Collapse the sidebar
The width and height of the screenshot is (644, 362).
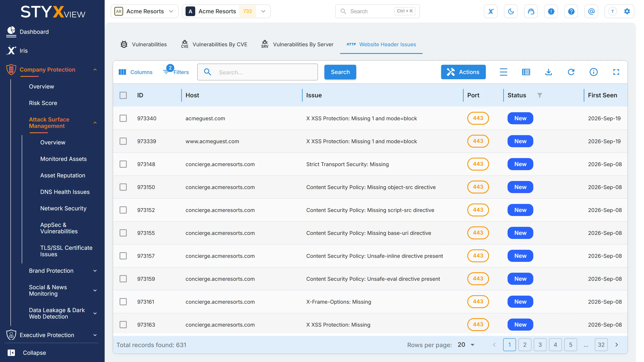click(x=27, y=353)
